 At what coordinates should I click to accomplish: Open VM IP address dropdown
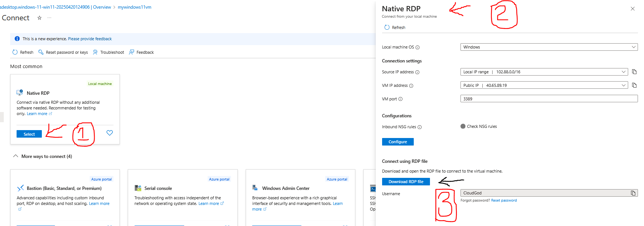544,85
